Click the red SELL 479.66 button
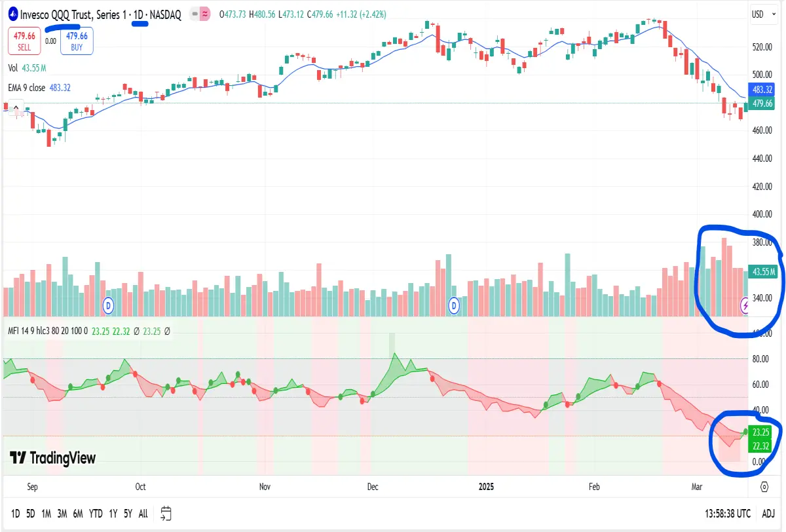 24,41
